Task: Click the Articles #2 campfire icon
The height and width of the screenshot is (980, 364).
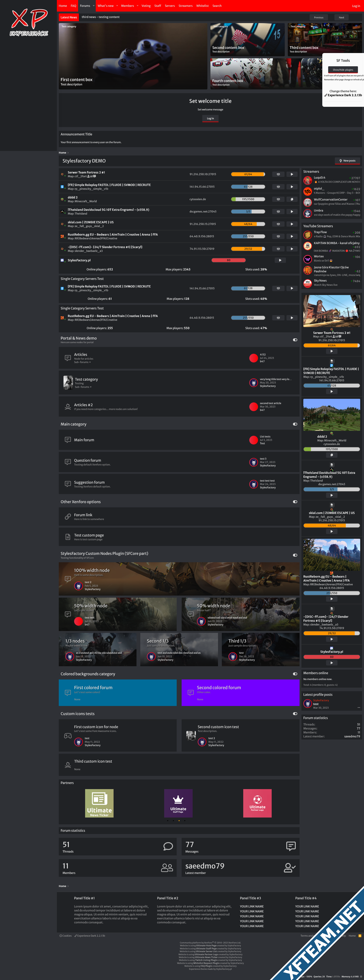Action: pos(68,407)
